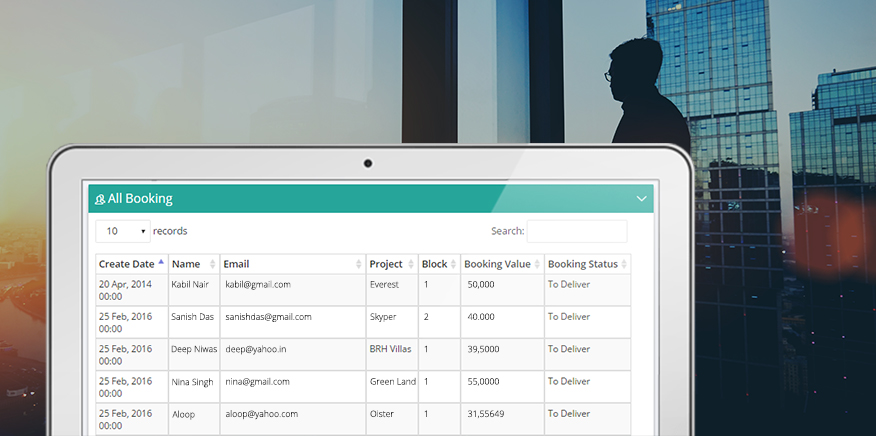Click email nina@gmail.com
This screenshot has width=876, height=436.
[258, 382]
